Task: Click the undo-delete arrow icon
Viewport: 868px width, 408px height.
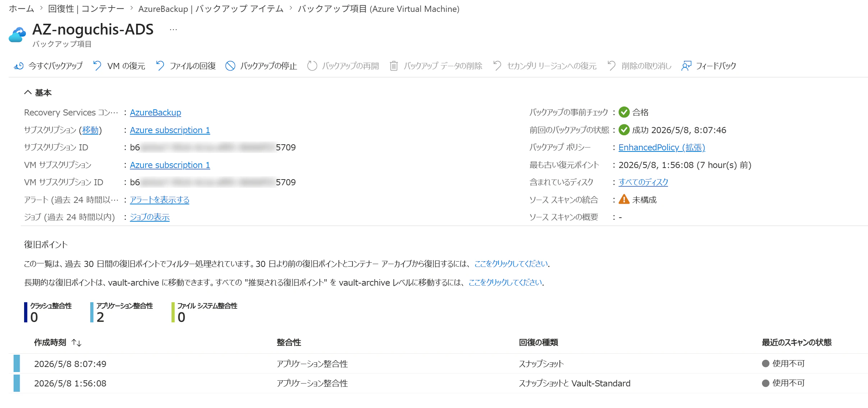Action: pos(611,66)
